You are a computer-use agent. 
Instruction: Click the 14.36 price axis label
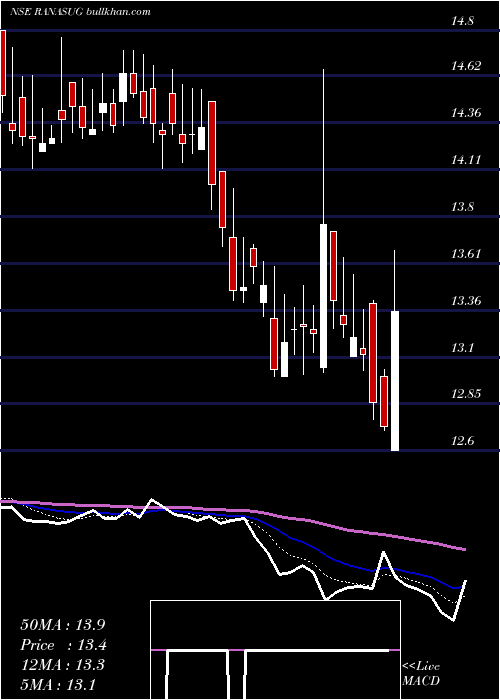tap(467, 113)
